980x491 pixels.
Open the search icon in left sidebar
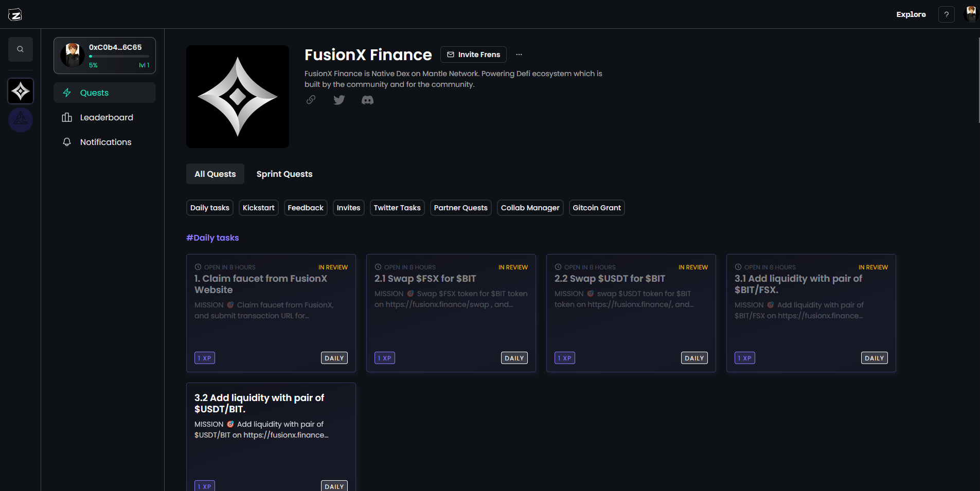pos(21,49)
